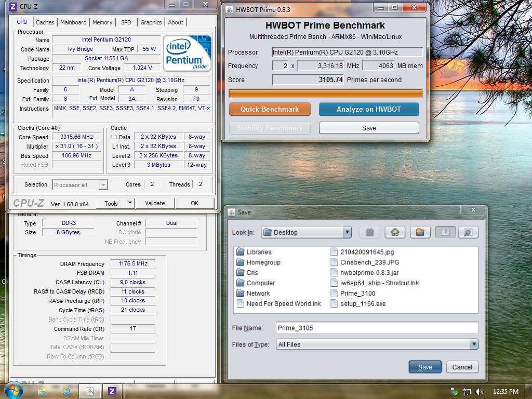Open the Computer folder
This screenshot has width=532, height=399.
click(x=256, y=283)
